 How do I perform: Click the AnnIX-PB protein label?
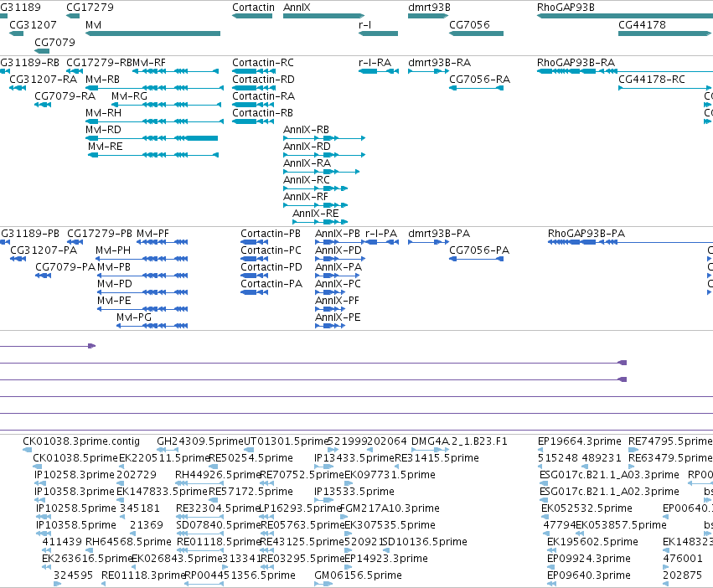(338, 234)
